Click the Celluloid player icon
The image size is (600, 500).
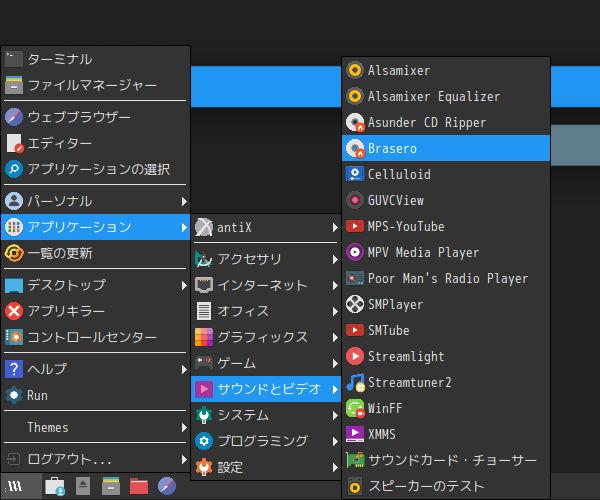pos(355,174)
